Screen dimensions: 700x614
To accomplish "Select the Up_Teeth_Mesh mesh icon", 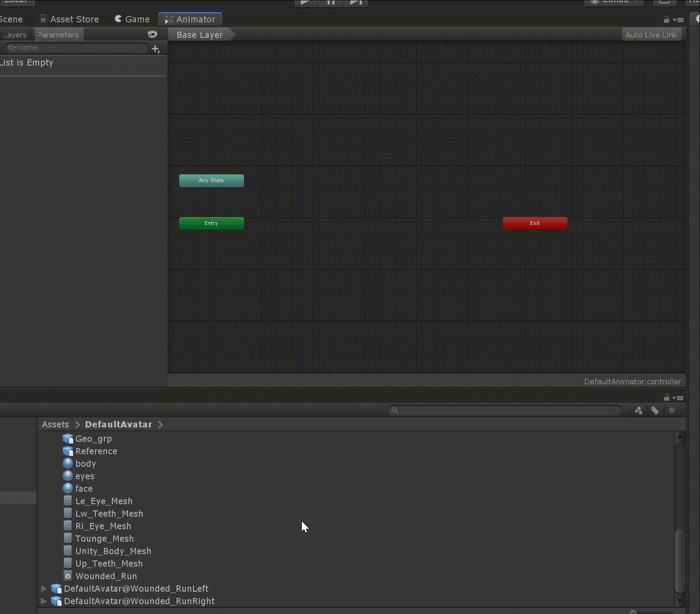I will (68, 563).
